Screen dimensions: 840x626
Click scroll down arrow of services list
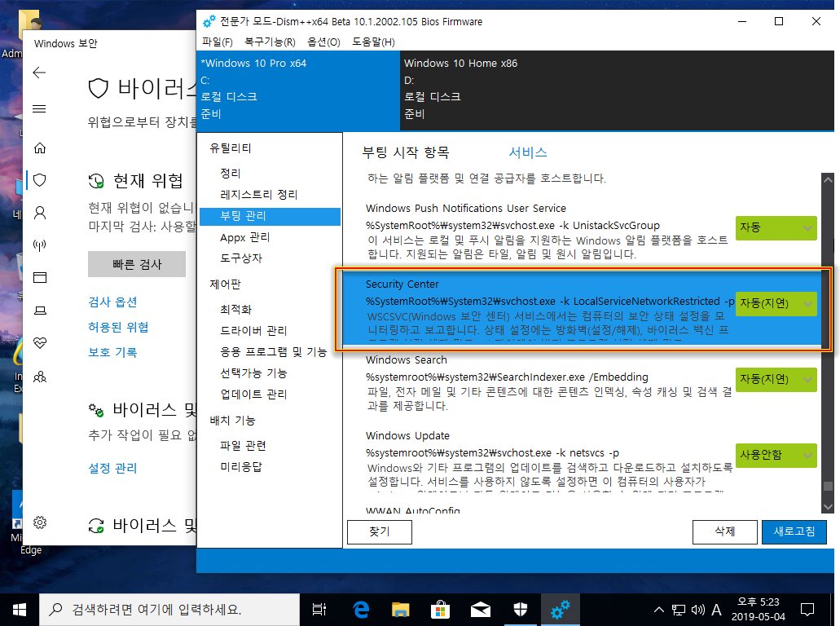[828, 506]
